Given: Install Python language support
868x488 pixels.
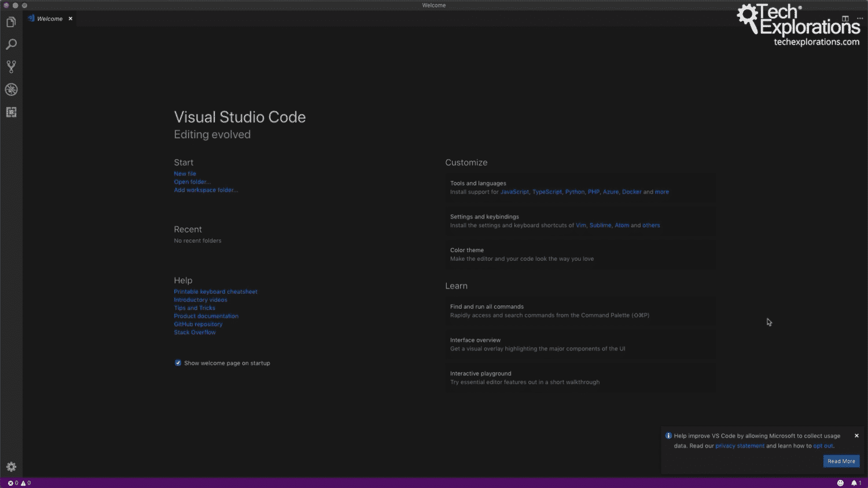Looking at the screenshot, I should tap(575, 192).
